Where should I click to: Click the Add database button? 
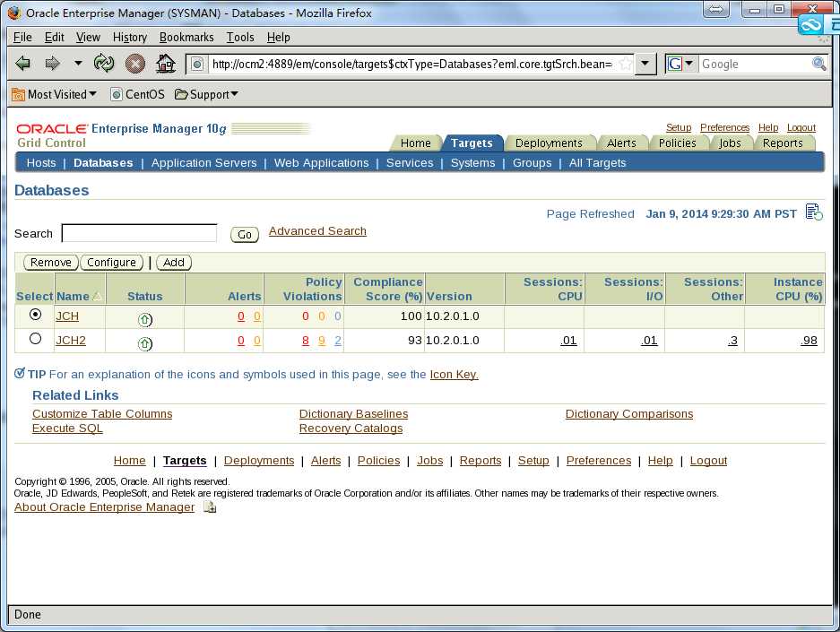[x=174, y=263]
